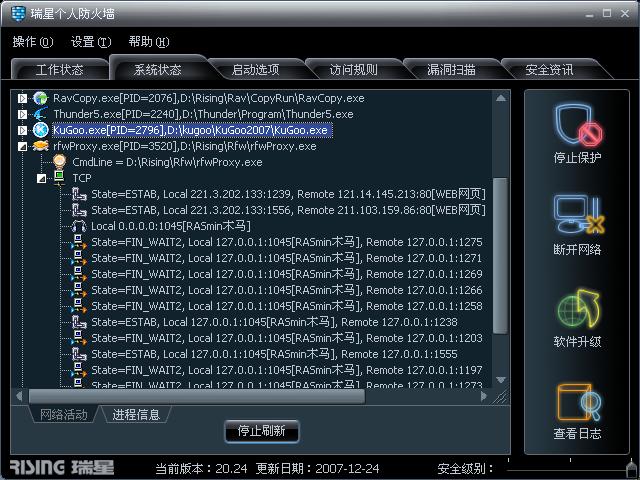640x480 pixels.
Task: Click connection icon for Remote 121.14.145.213:80
Action: point(79,194)
